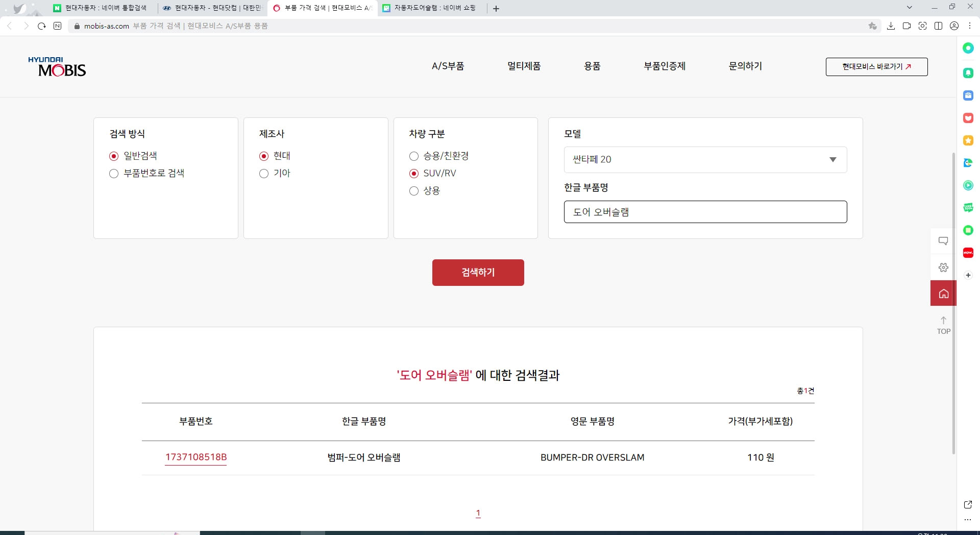Open the A/S부품 menu item
This screenshot has width=980, height=535.
tap(448, 66)
